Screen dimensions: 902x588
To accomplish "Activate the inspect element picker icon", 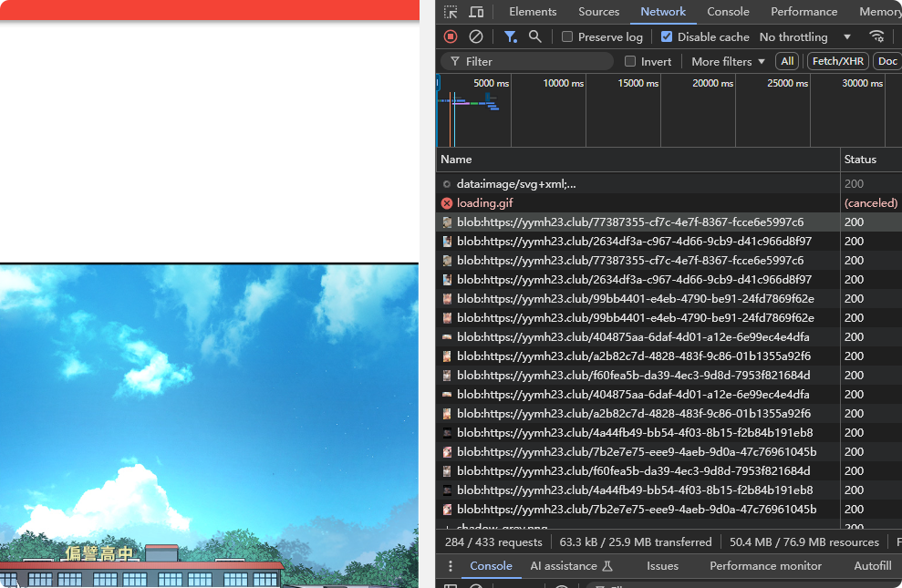I will point(451,12).
